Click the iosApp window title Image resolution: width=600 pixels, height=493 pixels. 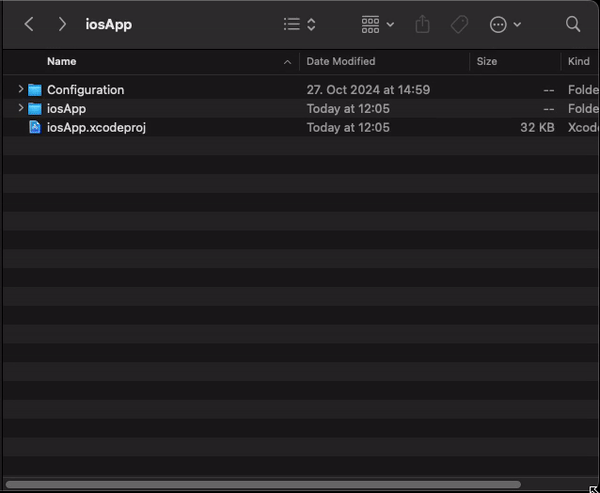point(109,24)
